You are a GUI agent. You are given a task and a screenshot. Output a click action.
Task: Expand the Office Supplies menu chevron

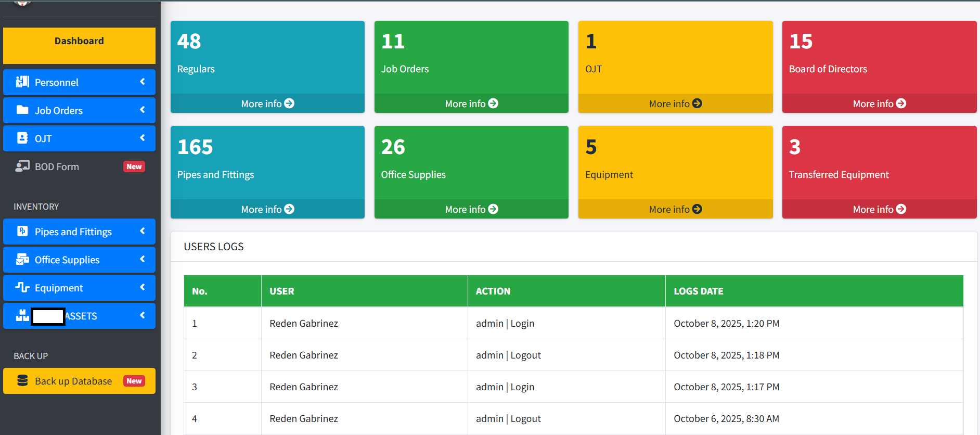143,259
